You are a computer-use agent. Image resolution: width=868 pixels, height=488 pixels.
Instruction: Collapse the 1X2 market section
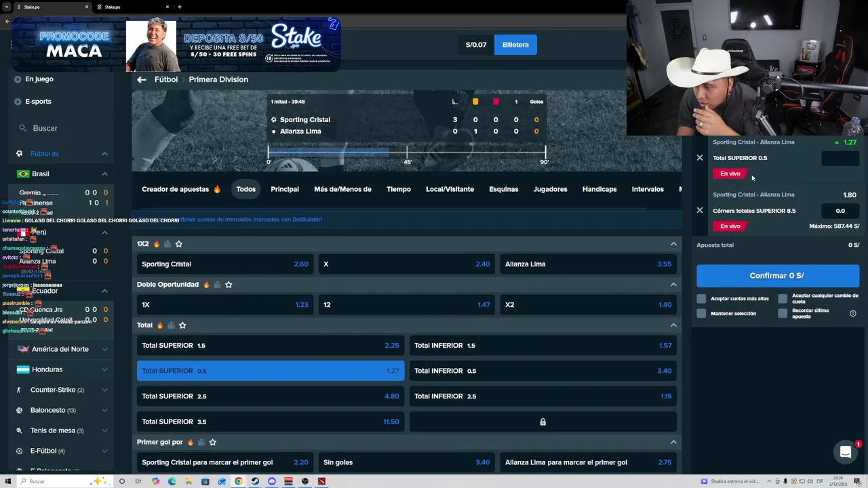(673, 244)
